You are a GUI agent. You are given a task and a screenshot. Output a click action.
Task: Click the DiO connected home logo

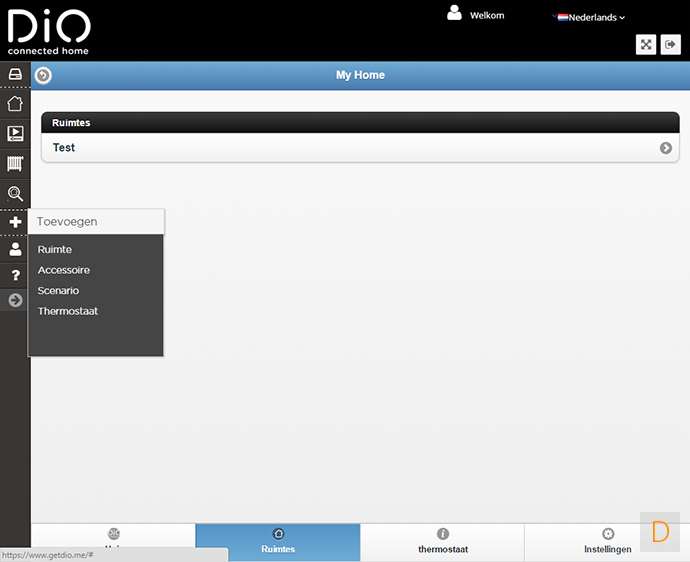(48, 32)
